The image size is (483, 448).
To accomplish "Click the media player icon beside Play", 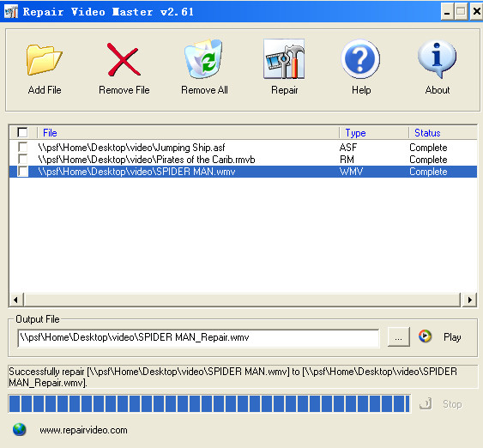I will click(425, 336).
